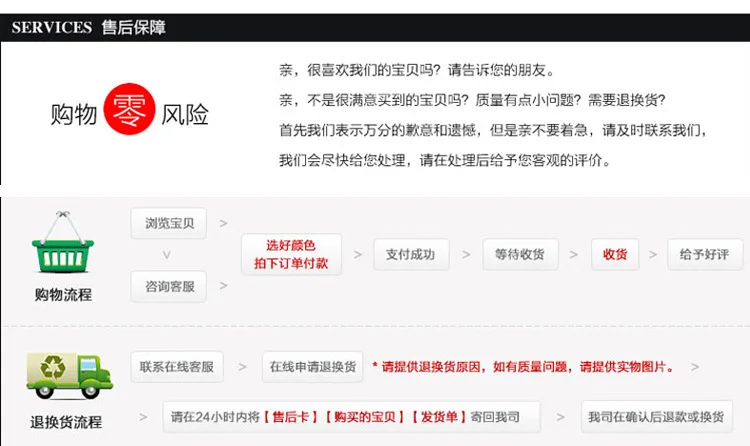The image size is (750, 446).
Task: Select the 浏览宝贝 step box
Action: 169,223
